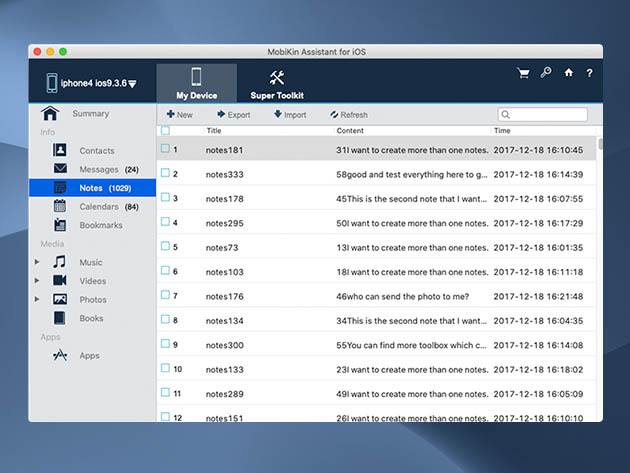Click the Export arrow icon
Viewport: 630px width, 473px height.
[x=221, y=114]
